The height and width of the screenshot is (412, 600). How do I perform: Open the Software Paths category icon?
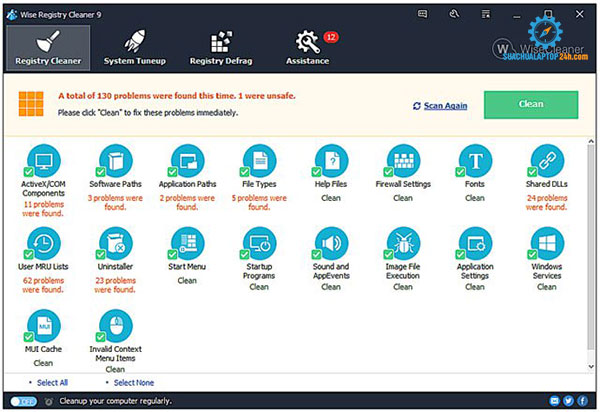[116, 161]
